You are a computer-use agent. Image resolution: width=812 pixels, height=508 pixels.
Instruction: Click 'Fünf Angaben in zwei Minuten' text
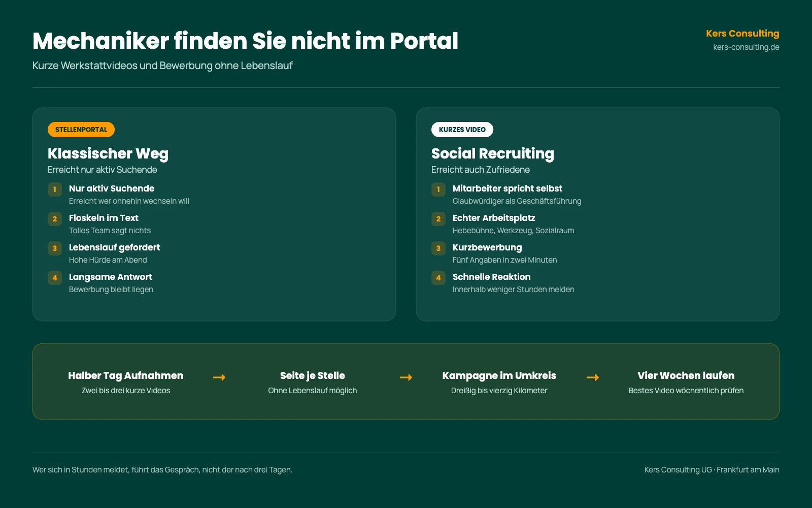tap(505, 260)
